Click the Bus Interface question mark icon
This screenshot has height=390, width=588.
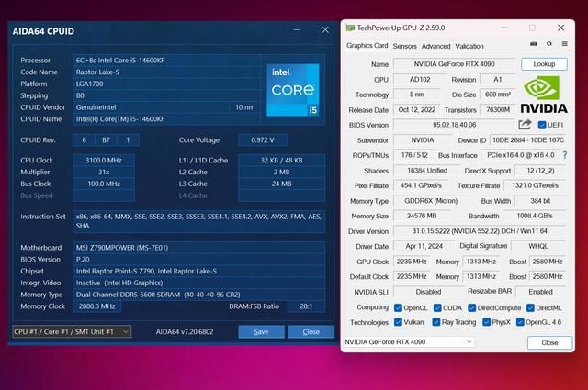tap(565, 155)
